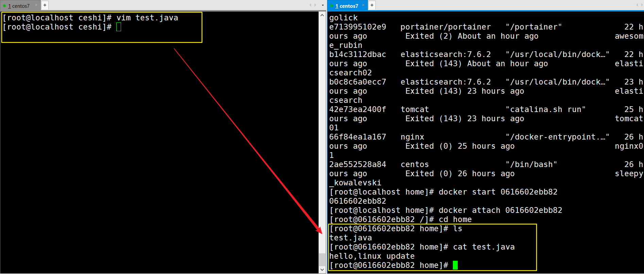Click the 'cat test.java' command
Viewport: 644px width, 274px height.
[484, 247]
